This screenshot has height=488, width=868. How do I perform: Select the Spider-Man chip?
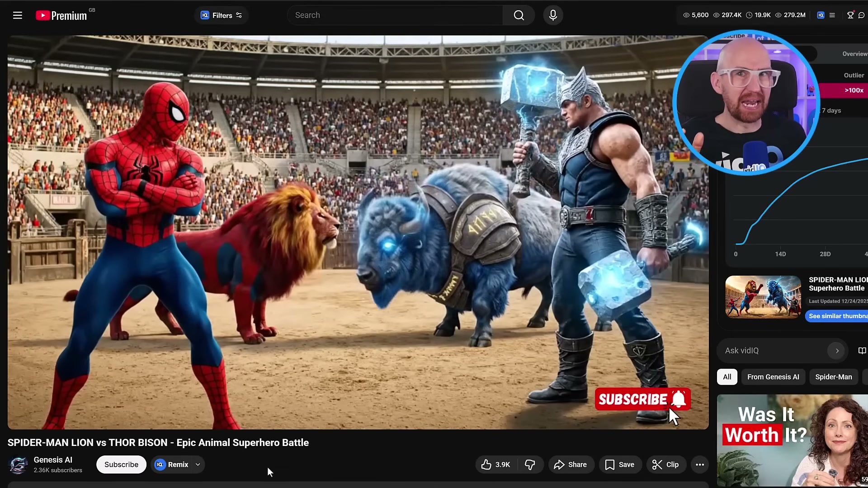[834, 377]
